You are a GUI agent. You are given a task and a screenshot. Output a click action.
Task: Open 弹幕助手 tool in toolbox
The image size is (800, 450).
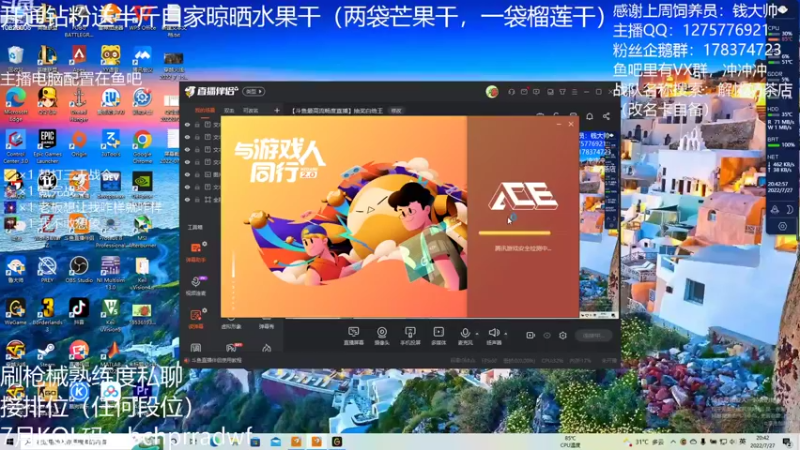click(x=196, y=252)
